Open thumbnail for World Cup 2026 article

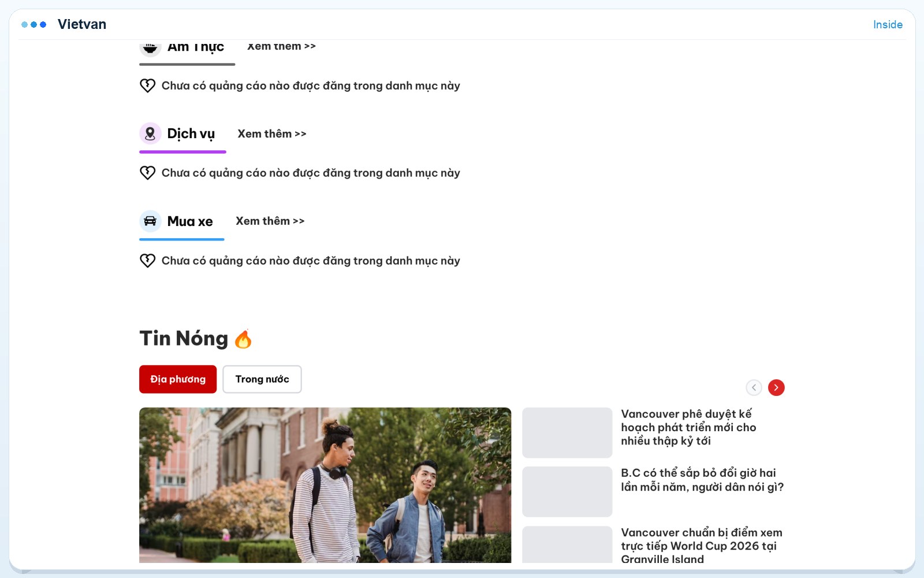(567, 544)
